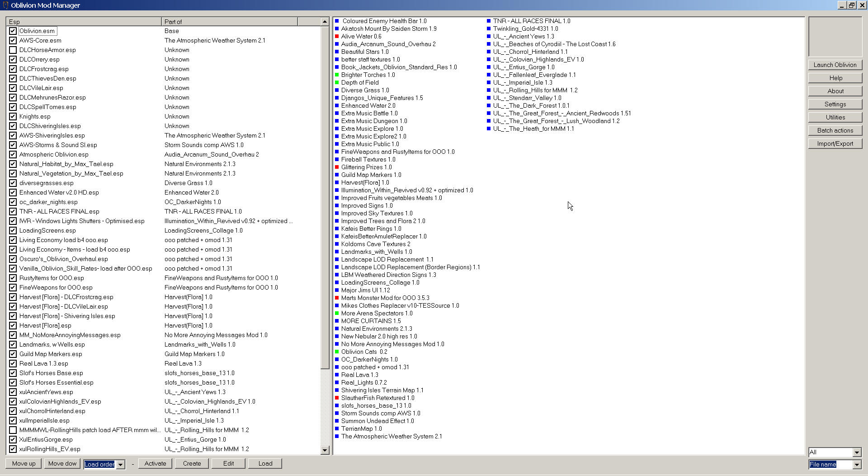Click the green icon beside Oblivion Cats 0.2

pyautogui.click(x=337, y=352)
